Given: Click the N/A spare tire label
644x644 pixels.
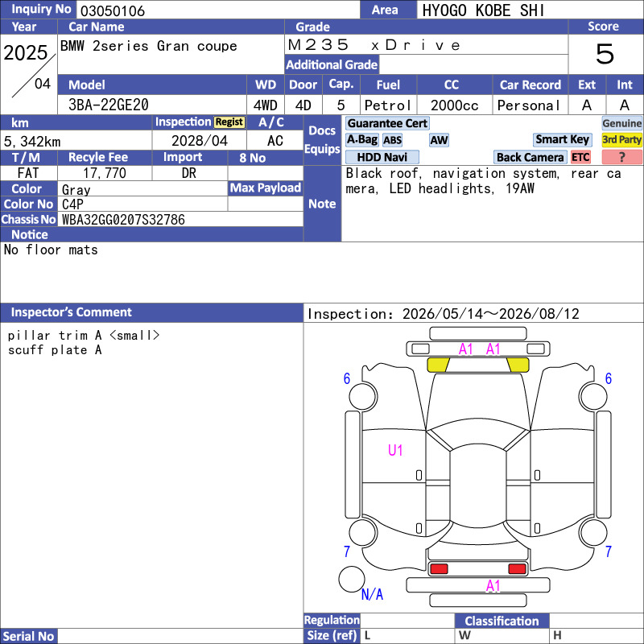Looking at the screenshot, I should pos(372,594).
